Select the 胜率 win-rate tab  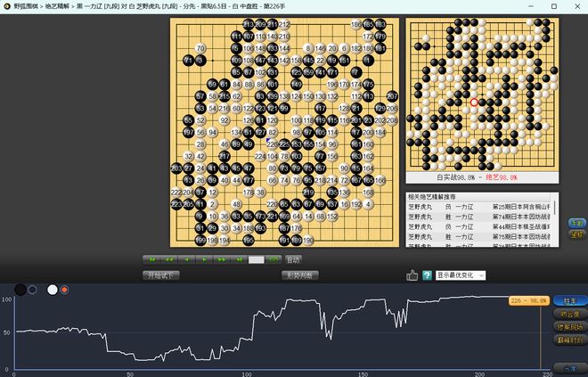(x=570, y=300)
